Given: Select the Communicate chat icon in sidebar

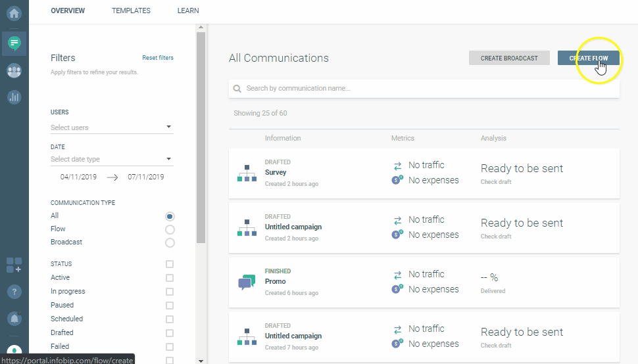Looking at the screenshot, I should click(14, 43).
